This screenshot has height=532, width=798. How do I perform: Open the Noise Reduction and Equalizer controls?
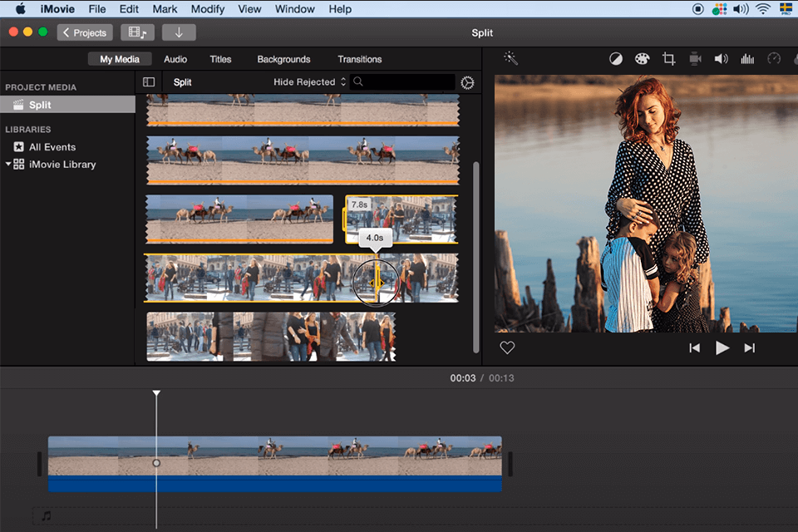click(x=746, y=58)
